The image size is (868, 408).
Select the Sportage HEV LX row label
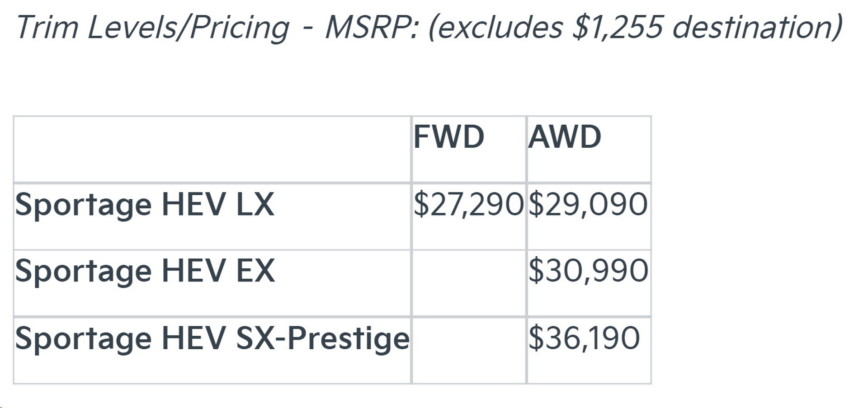(x=145, y=205)
